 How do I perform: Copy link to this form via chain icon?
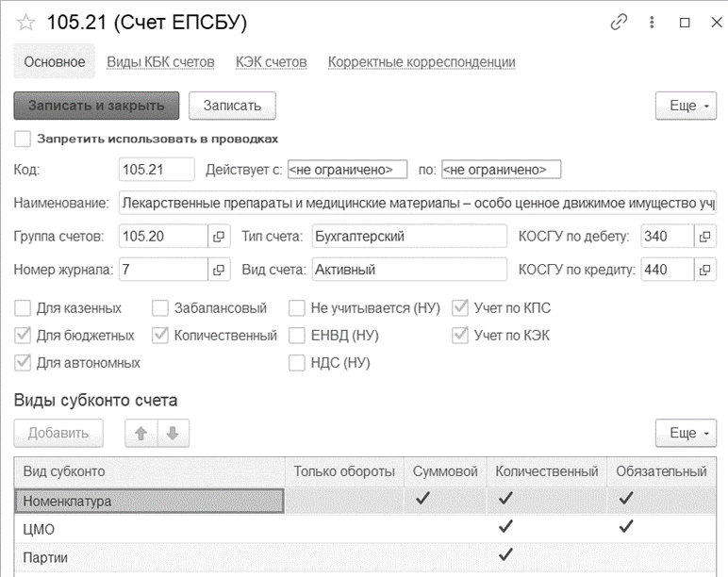tap(619, 22)
